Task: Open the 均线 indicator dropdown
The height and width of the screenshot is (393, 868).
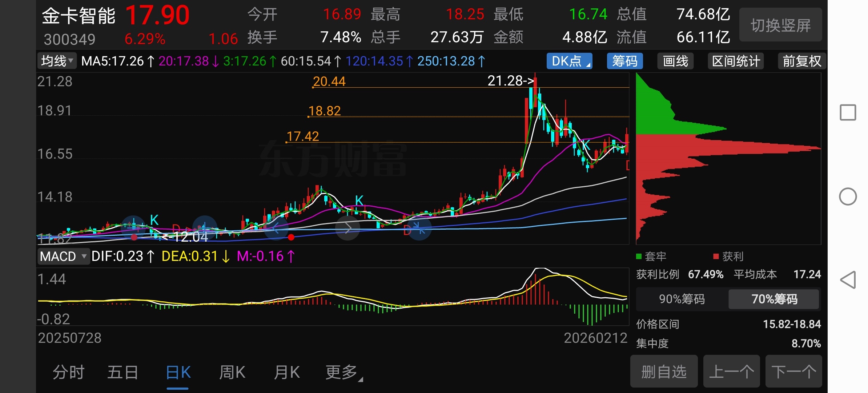Action: [57, 61]
